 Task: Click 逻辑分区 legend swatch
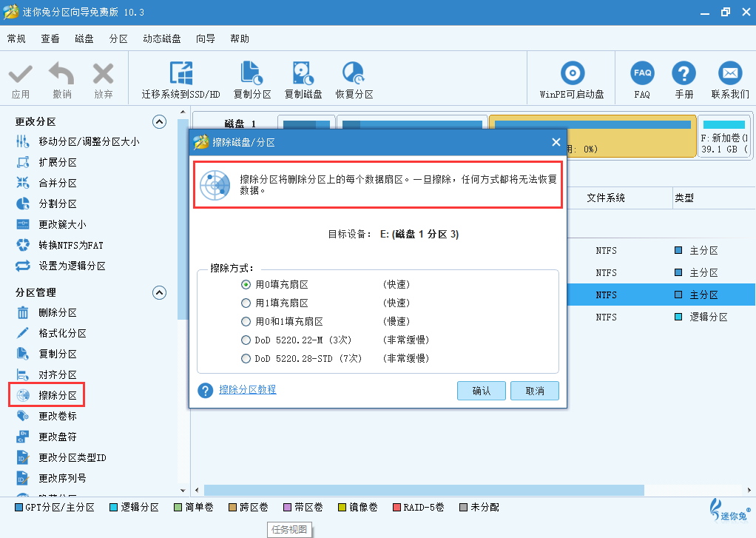point(114,508)
